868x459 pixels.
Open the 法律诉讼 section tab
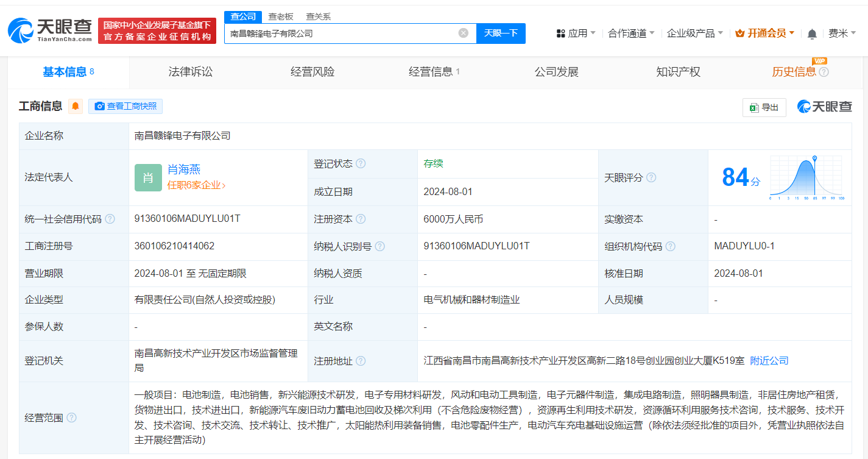tap(190, 71)
